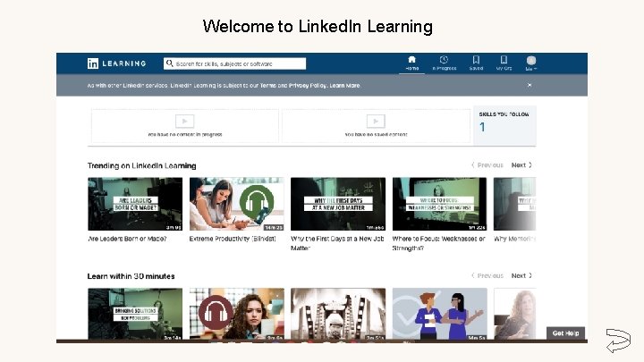Open the two cartoon colleagues thumbnail
The image size is (644, 362).
(x=439, y=314)
